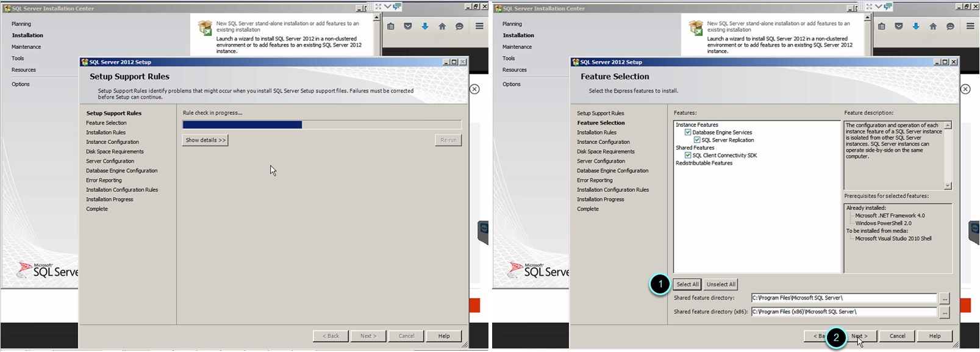The height and width of the screenshot is (352, 980).
Task: Click the Select All features button
Action: [687, 284]
